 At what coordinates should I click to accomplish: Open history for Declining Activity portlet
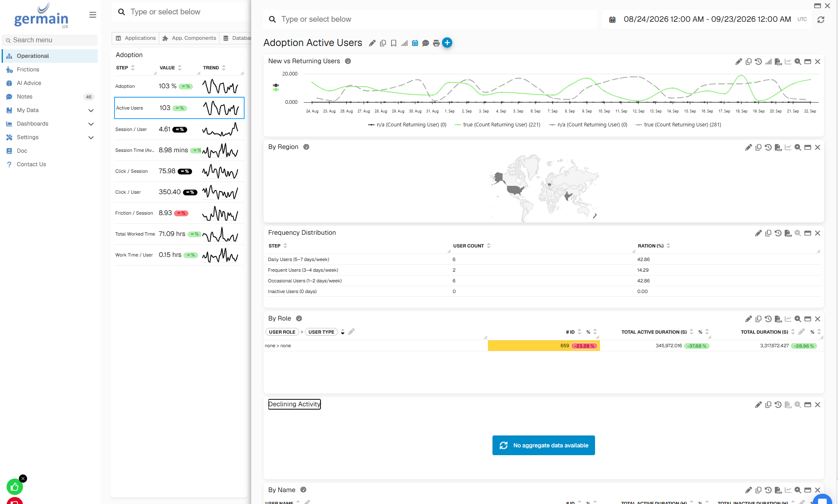tap(778, 405)
